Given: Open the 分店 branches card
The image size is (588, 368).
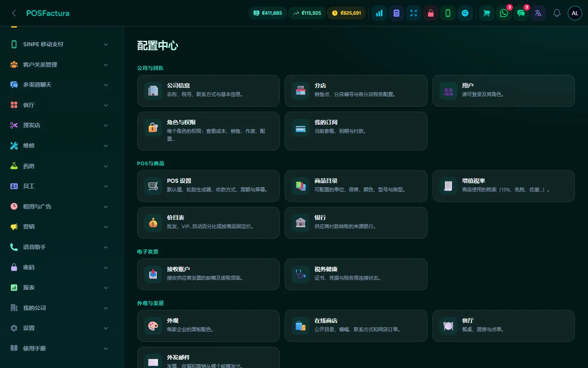Looking at the screenshot, I should point(356,91).
